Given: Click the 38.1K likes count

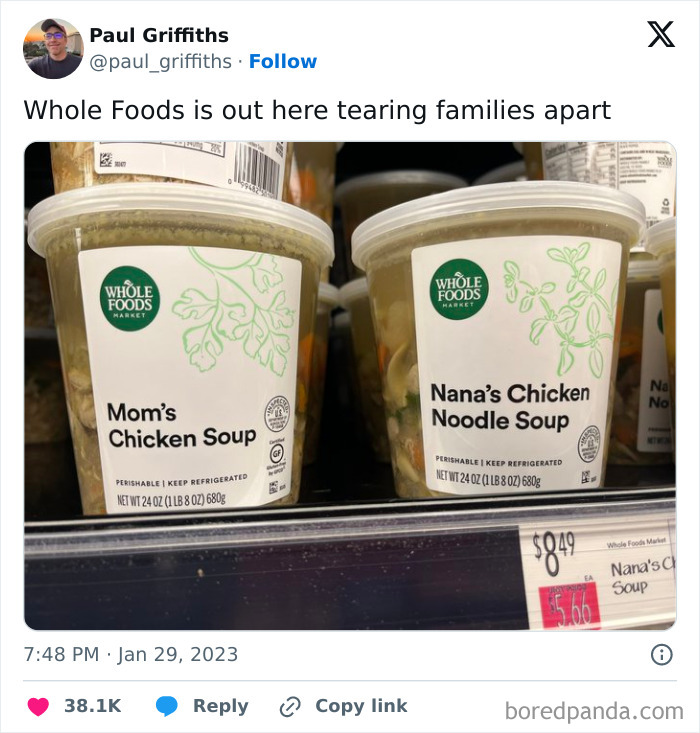Looking at the screenshot, I should (x=92, y=706).
